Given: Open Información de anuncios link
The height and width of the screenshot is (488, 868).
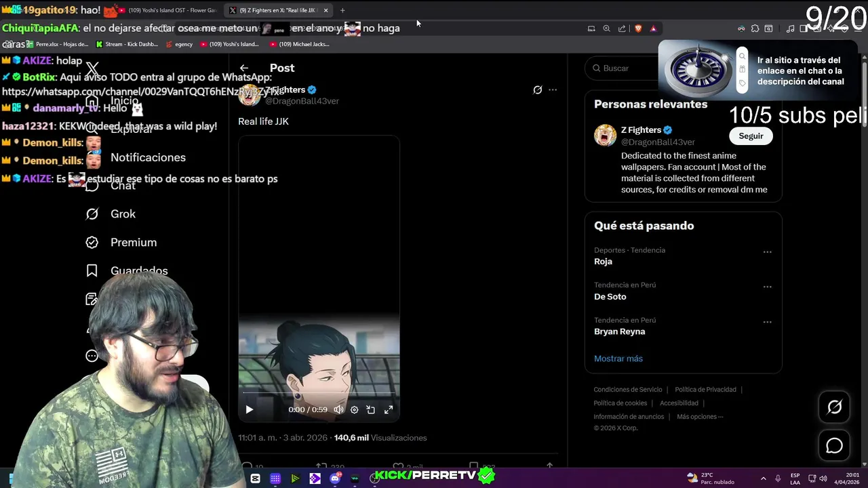Looking at the screenshot, I should (x=629, y=417).
